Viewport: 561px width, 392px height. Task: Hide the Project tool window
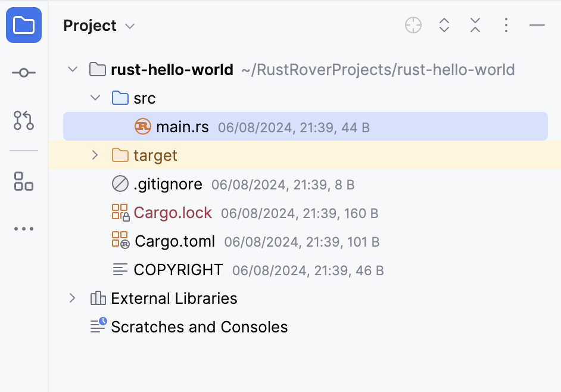[x=537, y=25]
